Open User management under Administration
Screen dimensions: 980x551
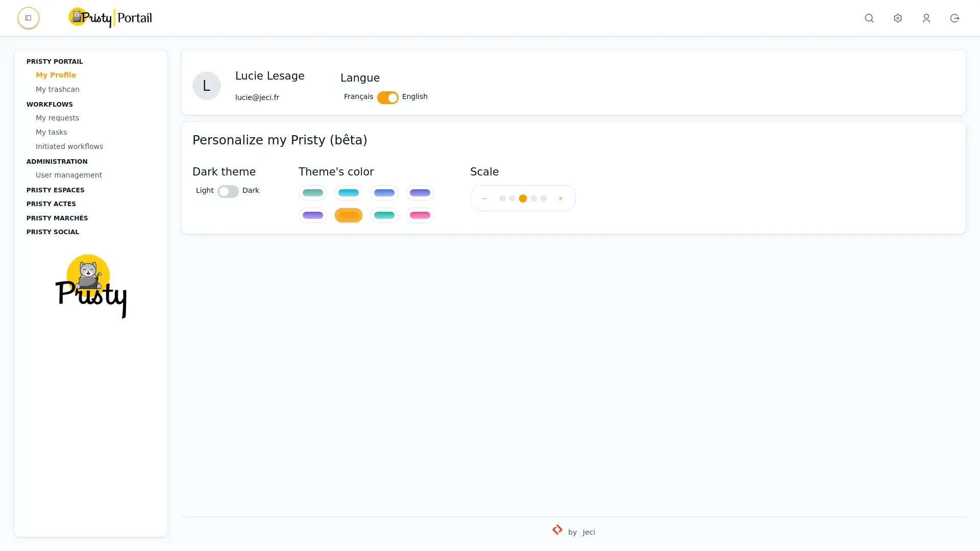coord(68,175)
